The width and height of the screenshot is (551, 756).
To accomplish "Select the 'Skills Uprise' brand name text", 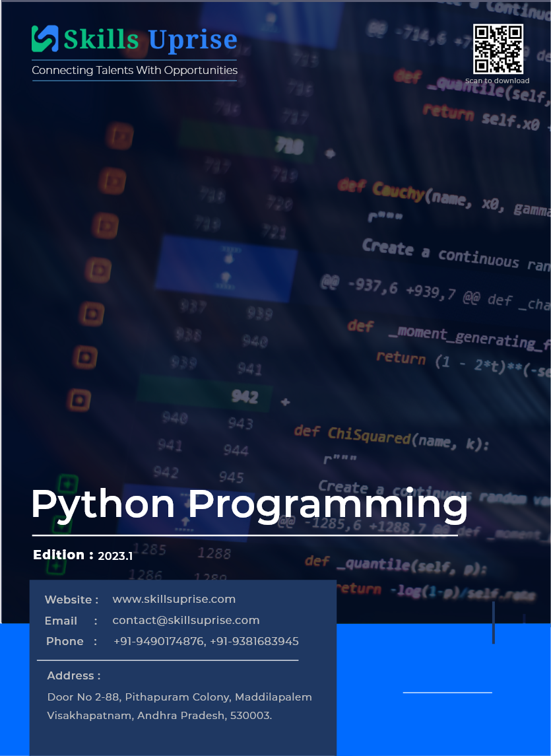I will 150,40.
